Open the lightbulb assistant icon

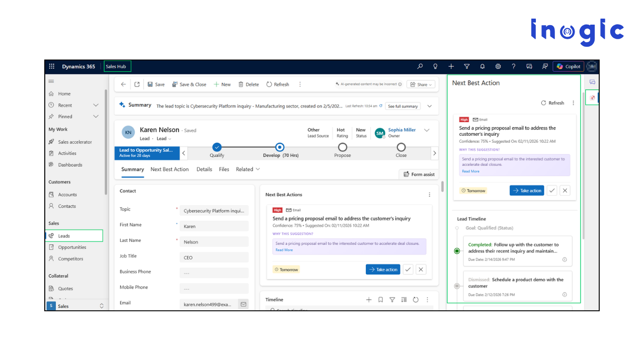click(435, 66)
